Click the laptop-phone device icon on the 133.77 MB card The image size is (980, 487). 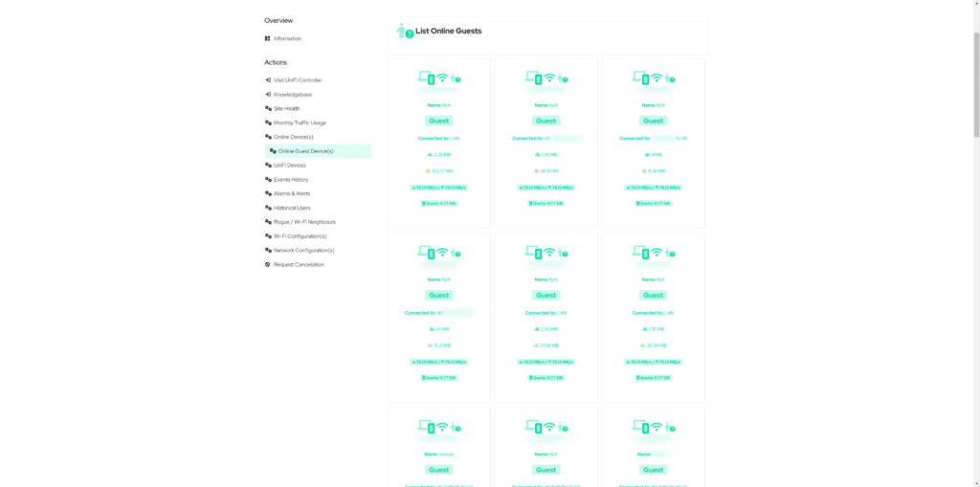[426, 78]
